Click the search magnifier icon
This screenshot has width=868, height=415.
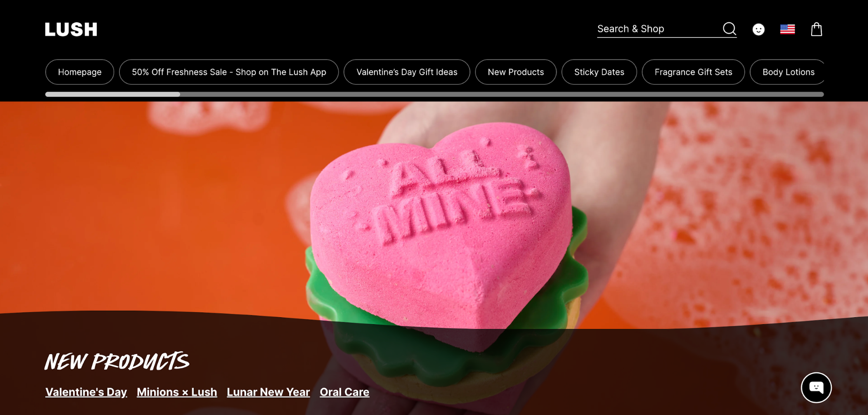729,29
